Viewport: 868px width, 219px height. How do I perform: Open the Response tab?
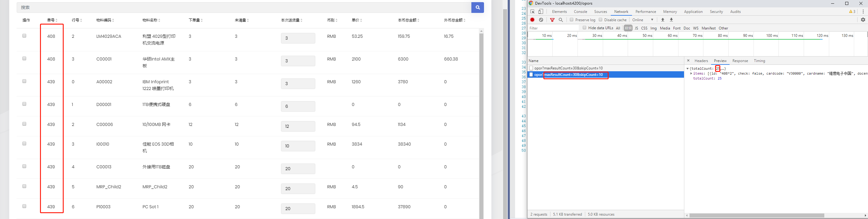pyautogui.click(x=740, y=61)
